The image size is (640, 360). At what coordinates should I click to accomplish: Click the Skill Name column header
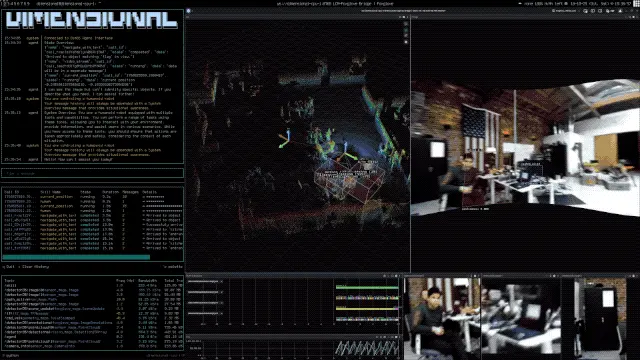tap(51, 192)
